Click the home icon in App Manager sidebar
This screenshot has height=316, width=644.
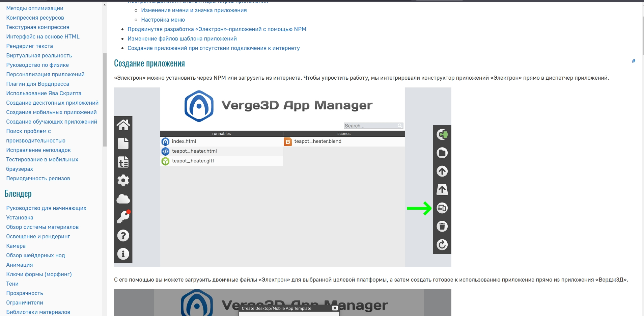click(x=123, y=125)
